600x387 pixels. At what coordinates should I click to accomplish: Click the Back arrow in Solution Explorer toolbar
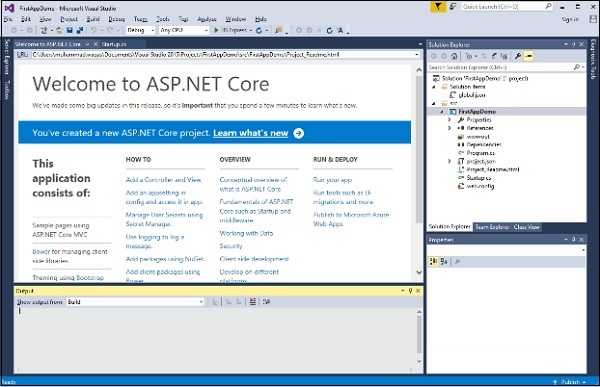tap(434, 56)
